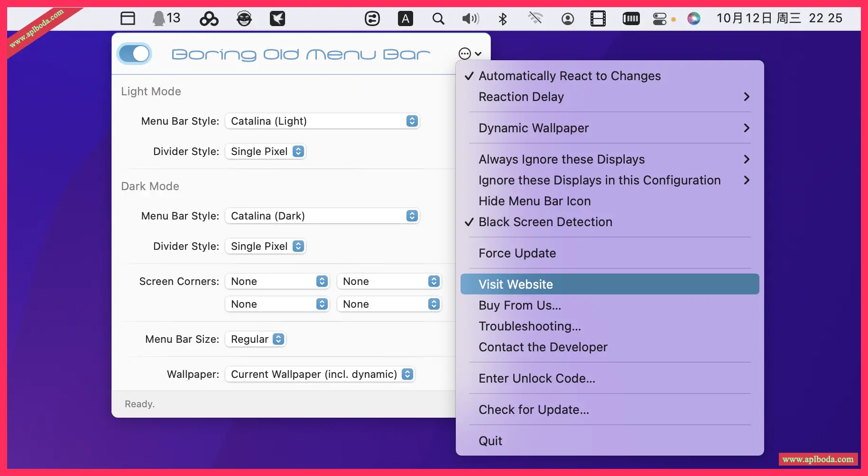Click the rounded-square S-arrow menu bar icon
The height and width of the screenshot is (476, 868).
[372, 18]
